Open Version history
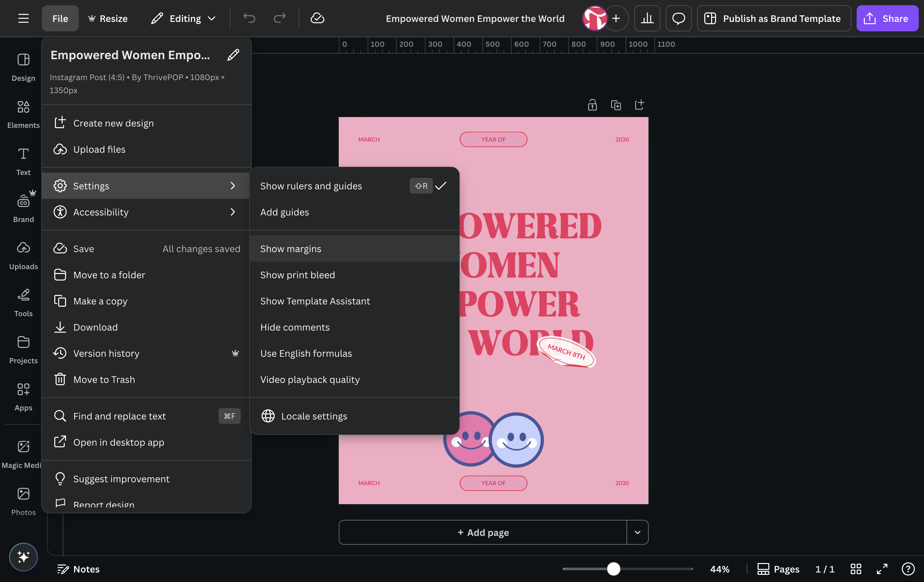The image size is (924, 582). [x=146, y=353]
